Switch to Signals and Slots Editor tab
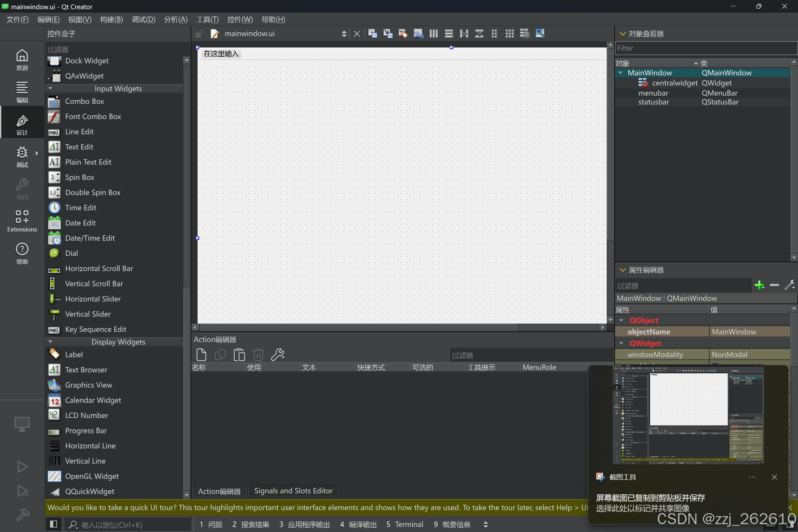 point(293,491)
